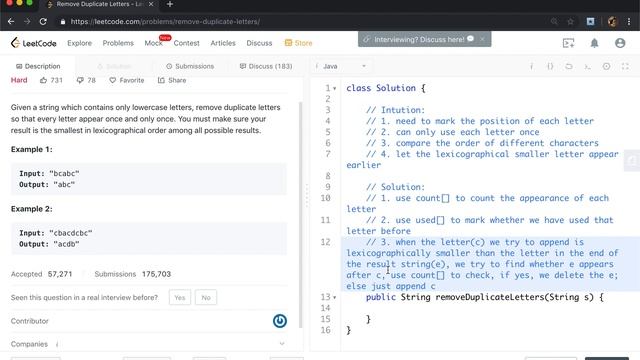Click the blue Contributor avatar icon
Image resolution: width=640 pixels, height=360 pixels.
coord(280,321)
